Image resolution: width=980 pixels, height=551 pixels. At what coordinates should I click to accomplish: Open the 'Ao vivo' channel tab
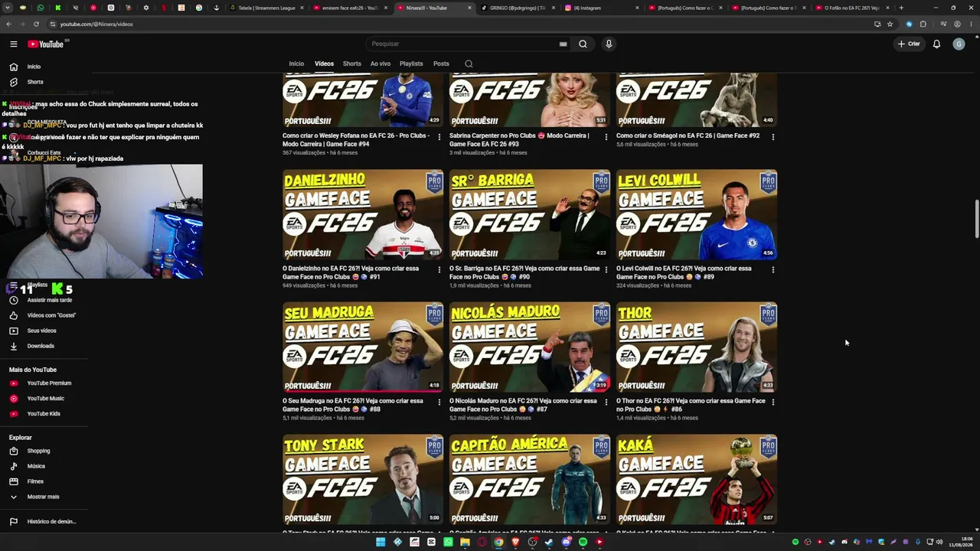(381, 64)
